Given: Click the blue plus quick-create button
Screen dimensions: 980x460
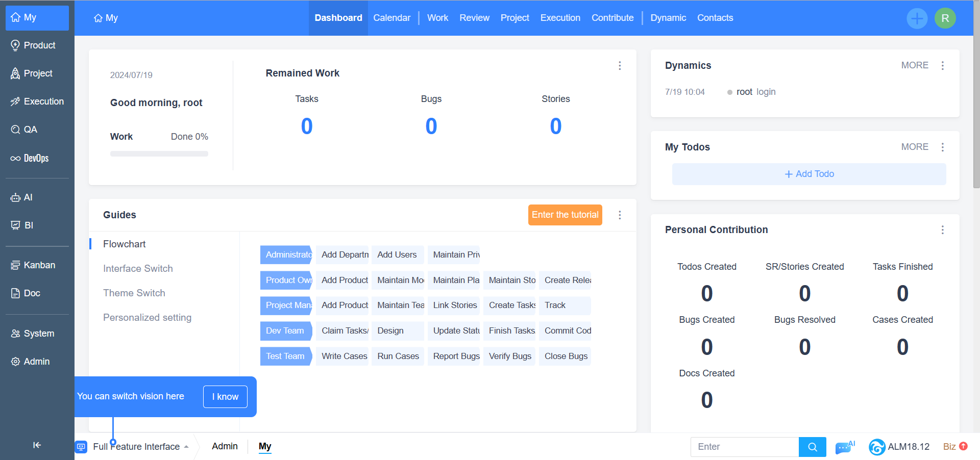Looking at the screenshot, I should pos(917,18).
